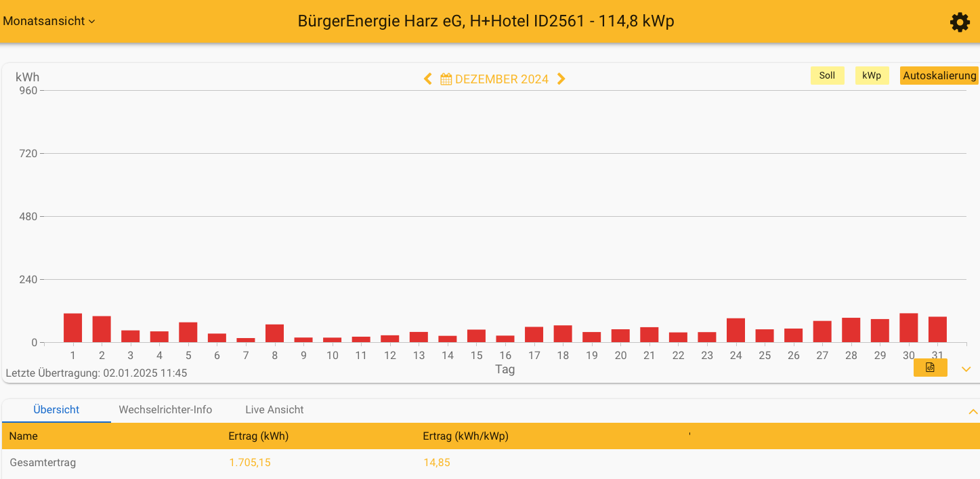Screen dimensions: 980x479
Task: Open the Live Ansicht tab
Action: pyautogui.click(x=274, y=410)
